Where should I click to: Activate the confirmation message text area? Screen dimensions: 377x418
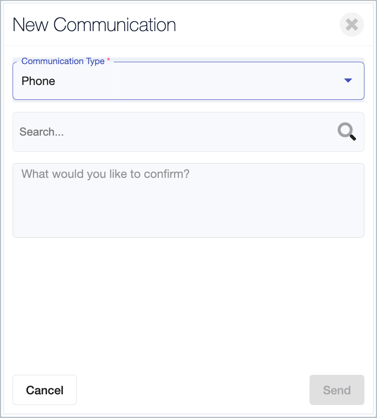(x=188, y=200)
